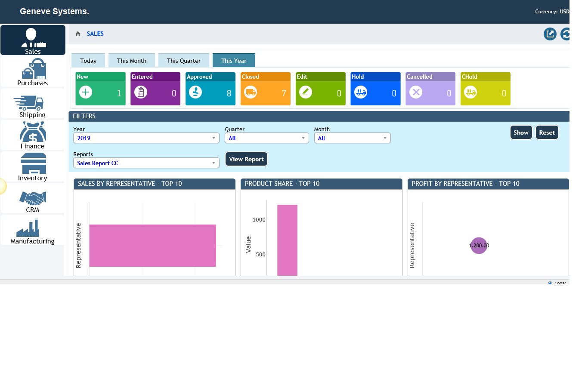Open the Closed orders tile

tap(265, 89)
